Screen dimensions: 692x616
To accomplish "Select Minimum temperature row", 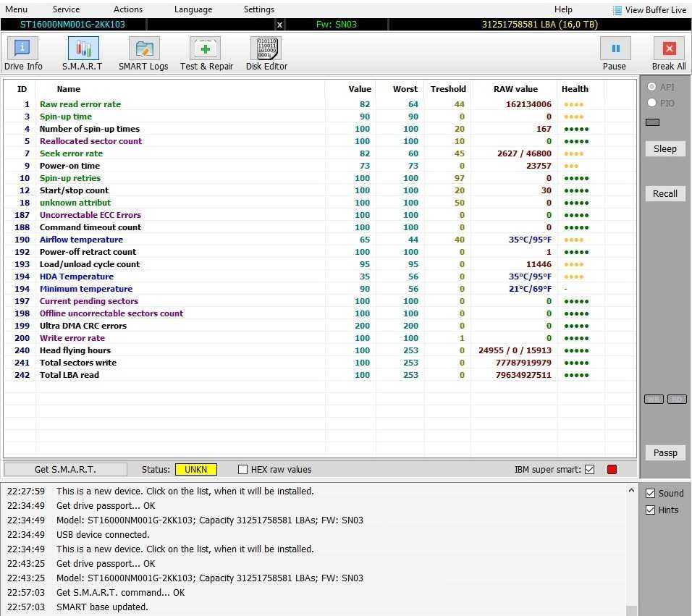I will pos(320,289).
